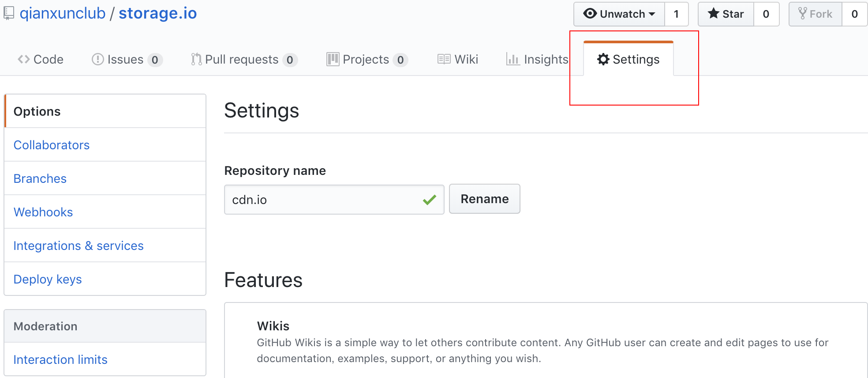This screenshot has height=378, width=868.
Task: Open the Unwatch notifications dropdown
Action: [619, 14]
